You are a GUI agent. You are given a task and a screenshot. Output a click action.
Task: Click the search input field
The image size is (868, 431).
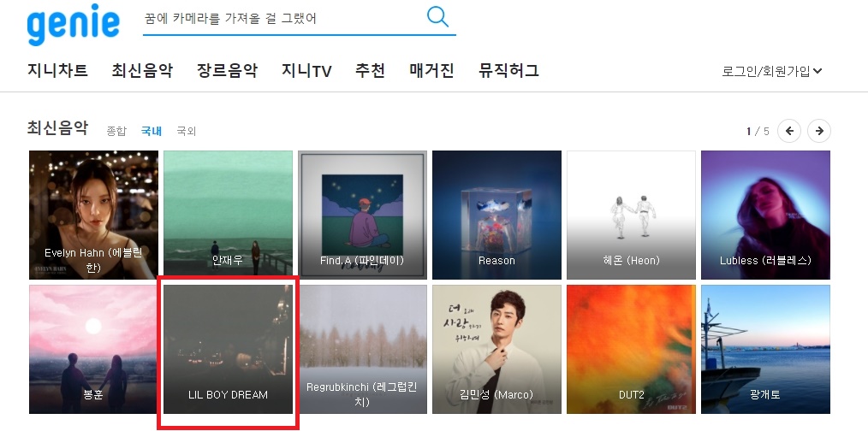[x=283, y=18]
